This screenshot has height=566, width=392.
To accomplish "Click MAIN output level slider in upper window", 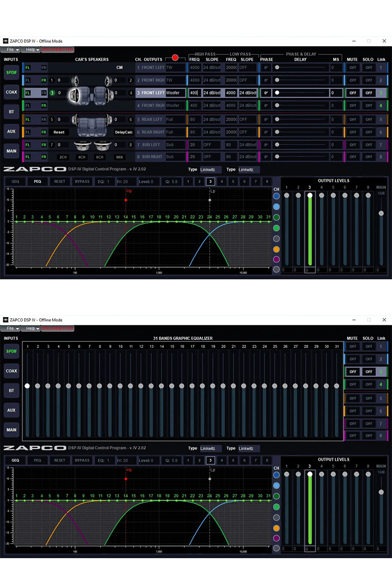I will point(381,213).
